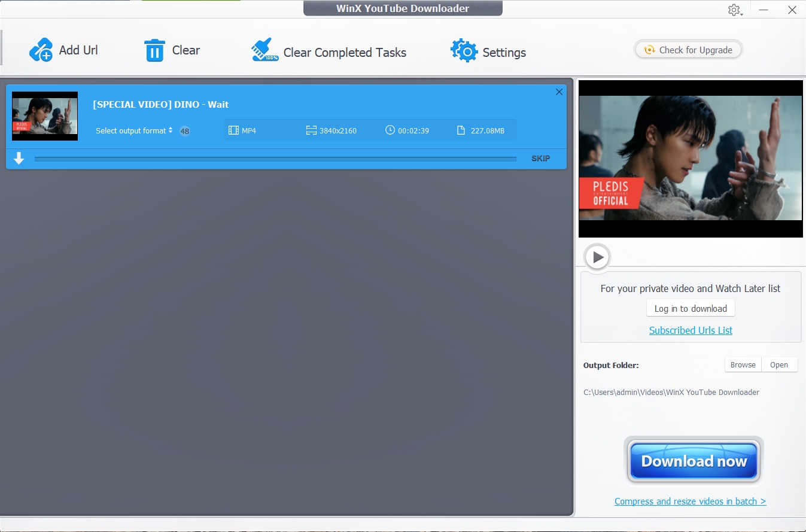Viewport: 806px width, 532px height.
Task: Open the Subscribed Urls List link
Action: click(x=691, y=330)
